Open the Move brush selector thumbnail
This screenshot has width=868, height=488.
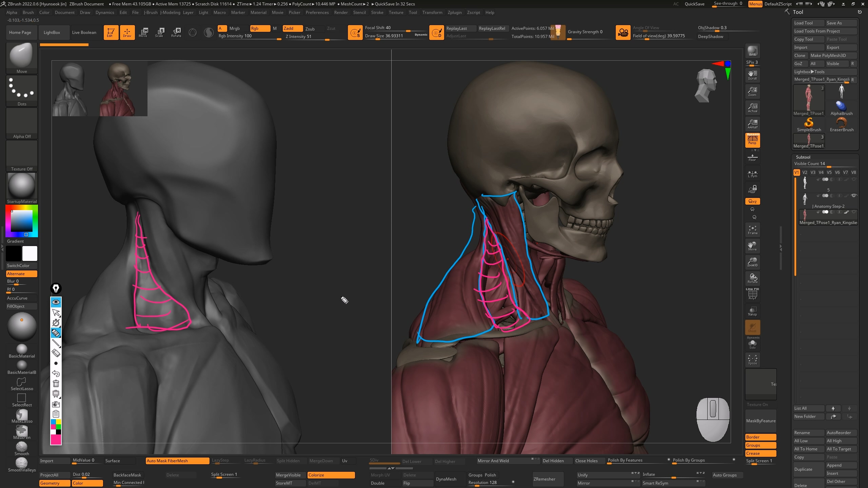click(x=22, y=55)
